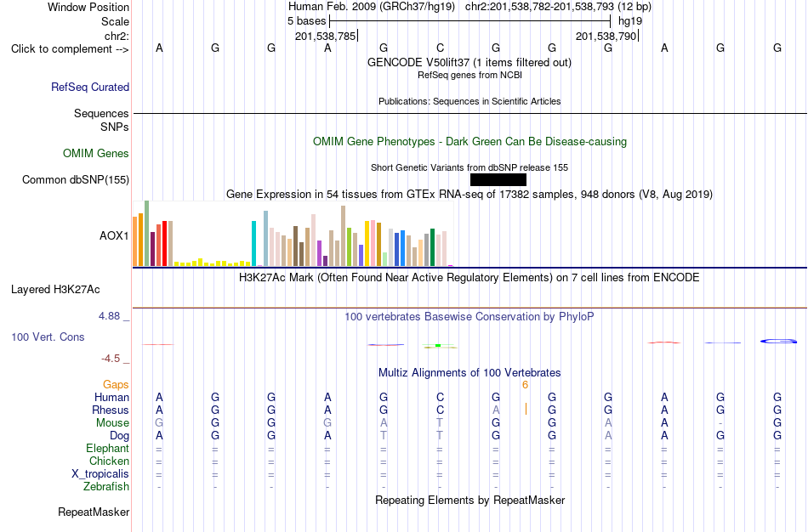Click the bright red bar in GTEx chart
Viewport: 808px width, 532px height.
164,243
